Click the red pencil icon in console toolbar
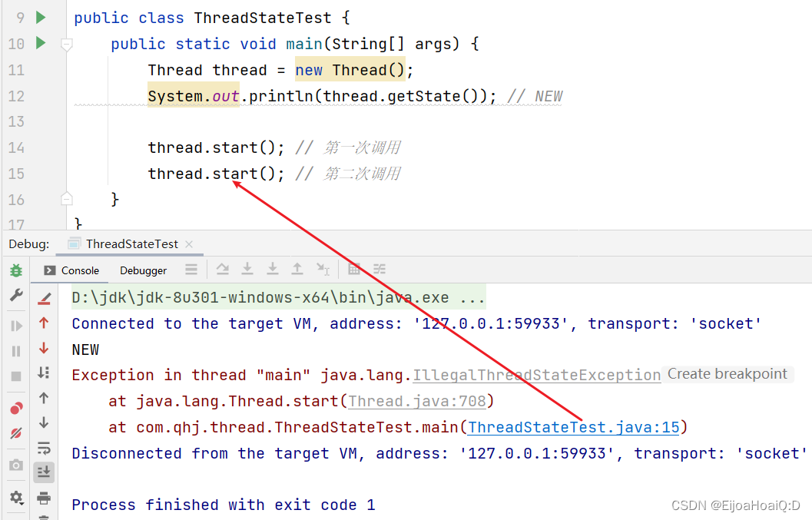Screen dimensions: 812x520 coord(44,298)
